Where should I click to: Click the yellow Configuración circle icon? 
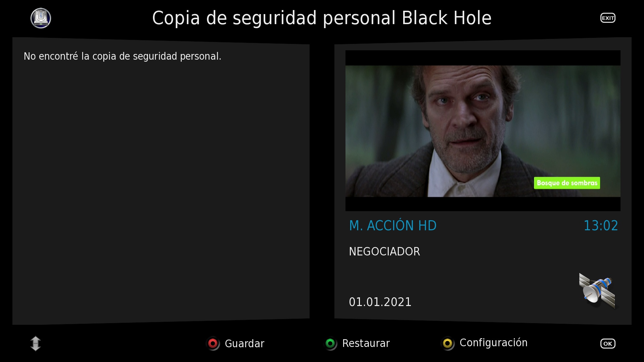tap(448, 344)
